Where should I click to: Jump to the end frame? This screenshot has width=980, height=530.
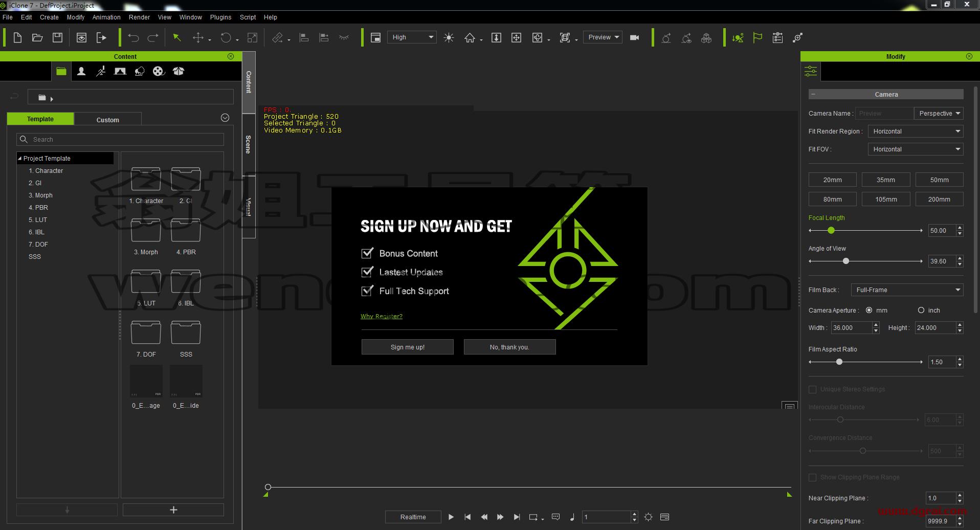[x=517, y=517]
